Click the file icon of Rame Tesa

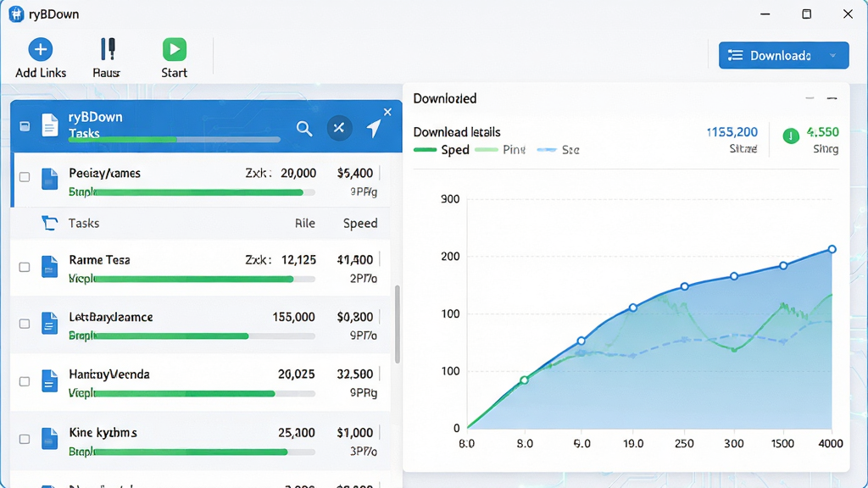50,267
